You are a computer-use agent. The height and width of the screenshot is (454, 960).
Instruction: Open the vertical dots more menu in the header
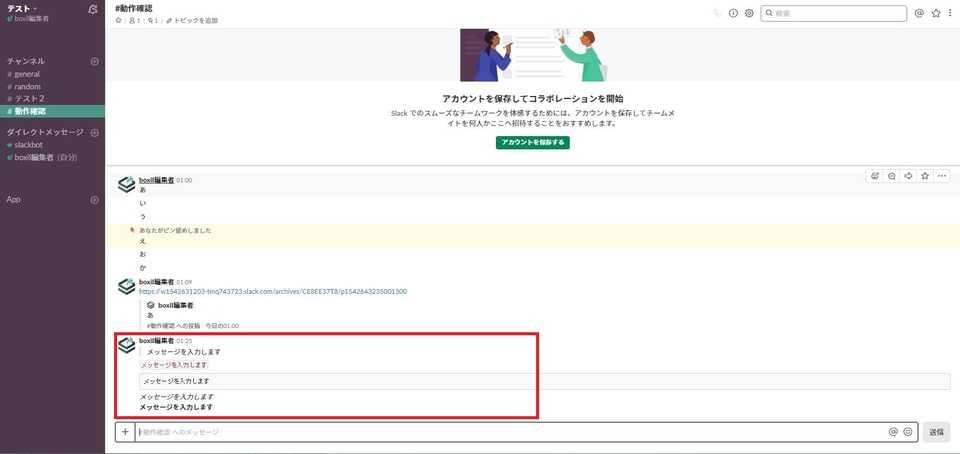click(x=950, y=13)
